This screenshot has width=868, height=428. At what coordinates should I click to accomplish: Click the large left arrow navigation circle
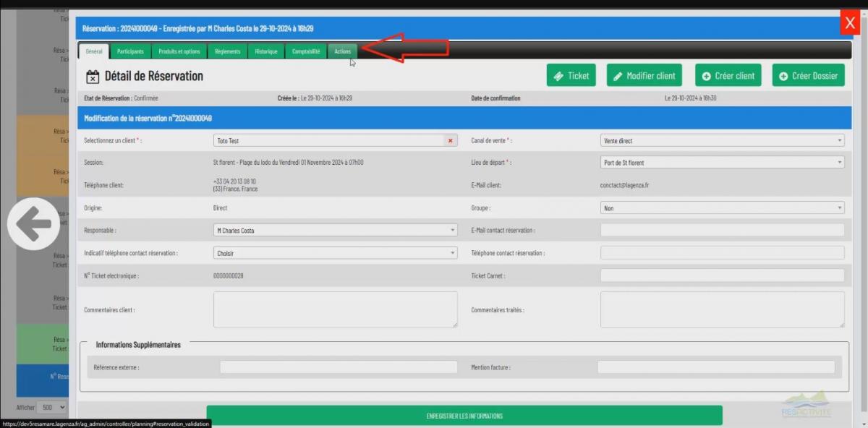tap(35, 224)
